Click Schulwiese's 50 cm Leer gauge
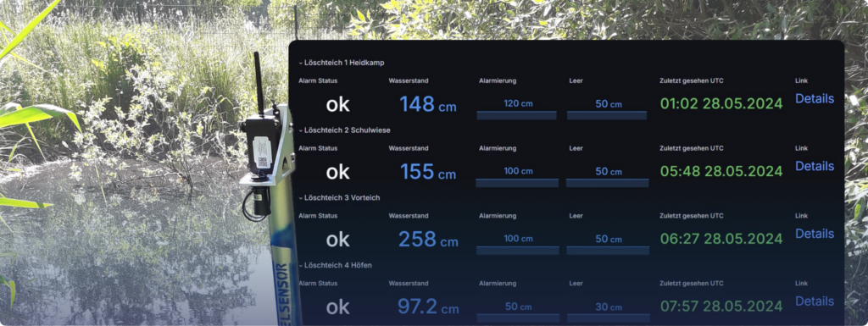Viewport: 868px width, 326px height. (x=607, y=176)
